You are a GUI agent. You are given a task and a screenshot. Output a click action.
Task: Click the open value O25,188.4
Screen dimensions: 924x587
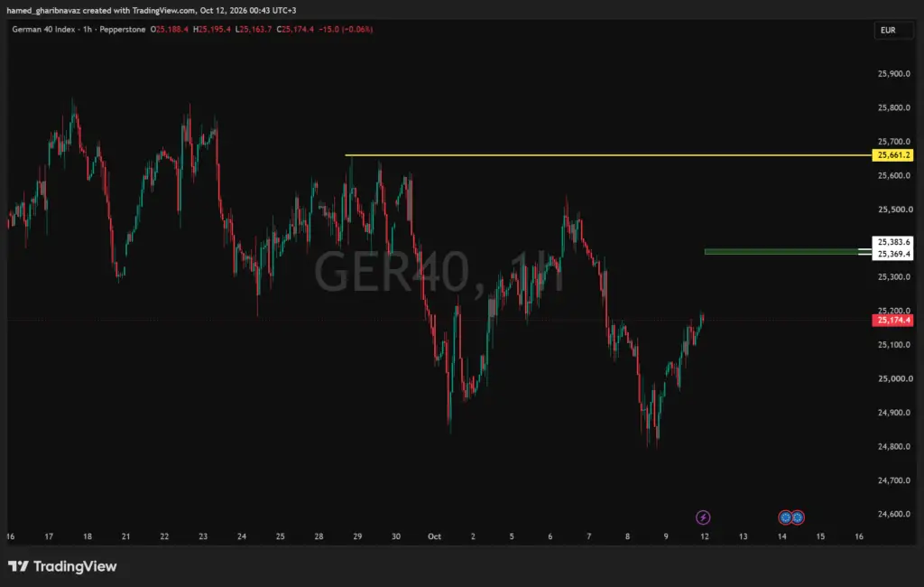tap(169, 30)
